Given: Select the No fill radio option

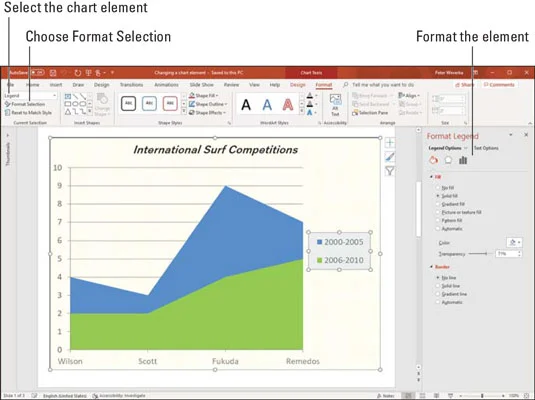Looking at the screenshot, I should (445, 188).
